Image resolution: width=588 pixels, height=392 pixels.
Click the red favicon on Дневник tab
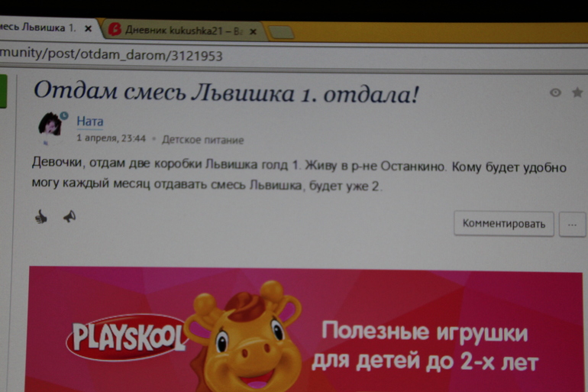pos(115,29)
